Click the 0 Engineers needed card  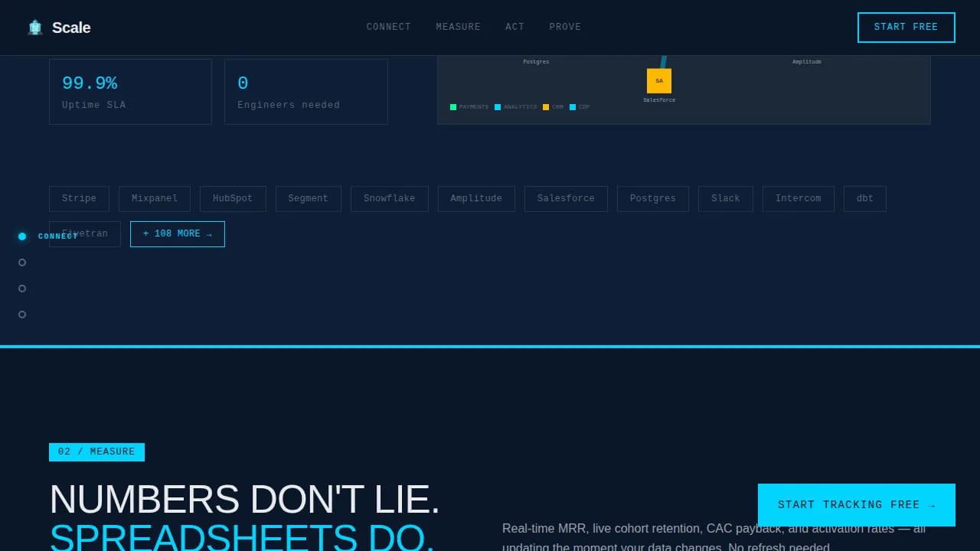click(x=306, y=92)
